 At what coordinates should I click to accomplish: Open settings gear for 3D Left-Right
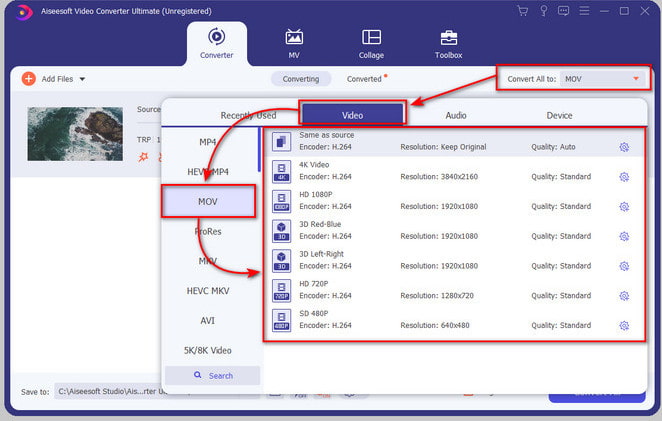(624, 266)
